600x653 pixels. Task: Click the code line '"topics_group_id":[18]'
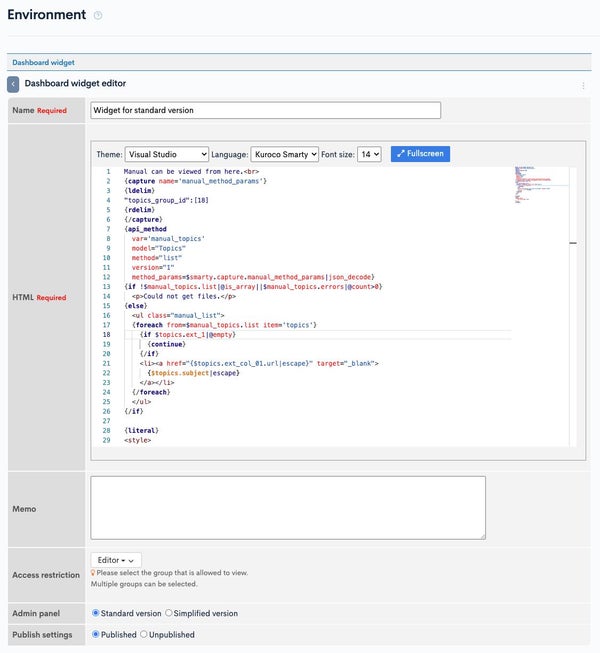point(166,200)
